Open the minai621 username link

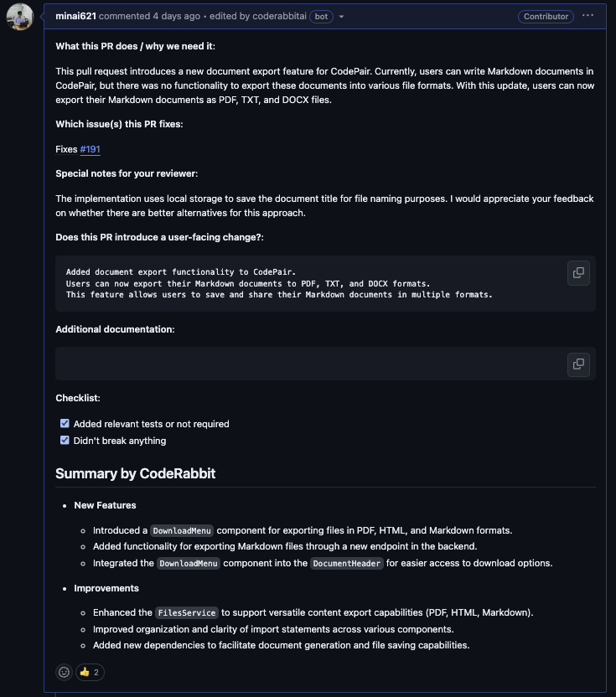coord(75,17)
